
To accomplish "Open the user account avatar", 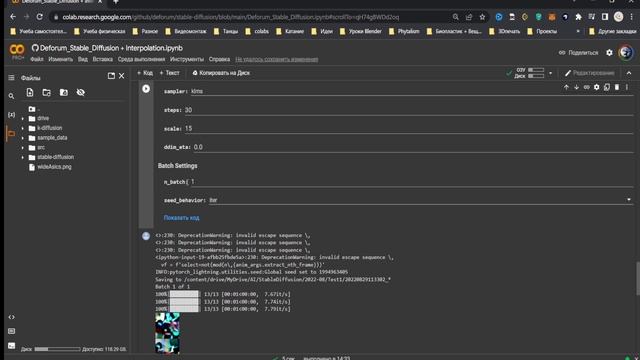I will pyautogui.click(x=626, y=53).
